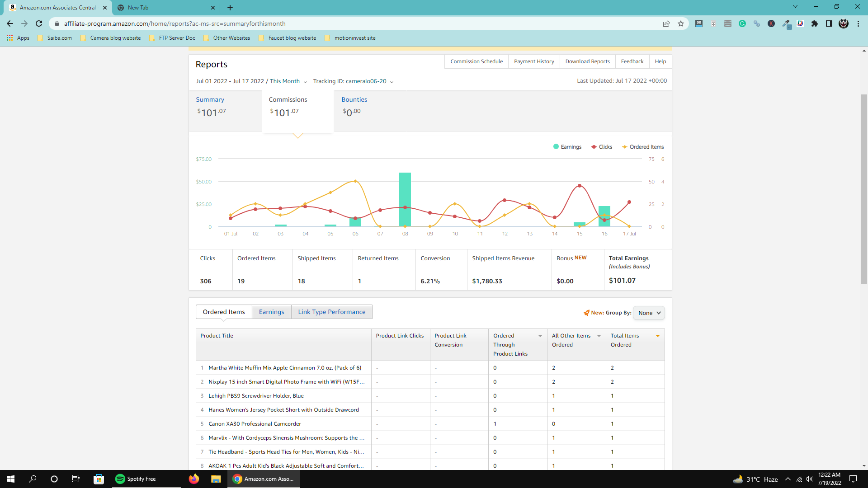This screenshot has width=868, height=488.
Task: Open Task View on the taskbar
Action: 76,479
